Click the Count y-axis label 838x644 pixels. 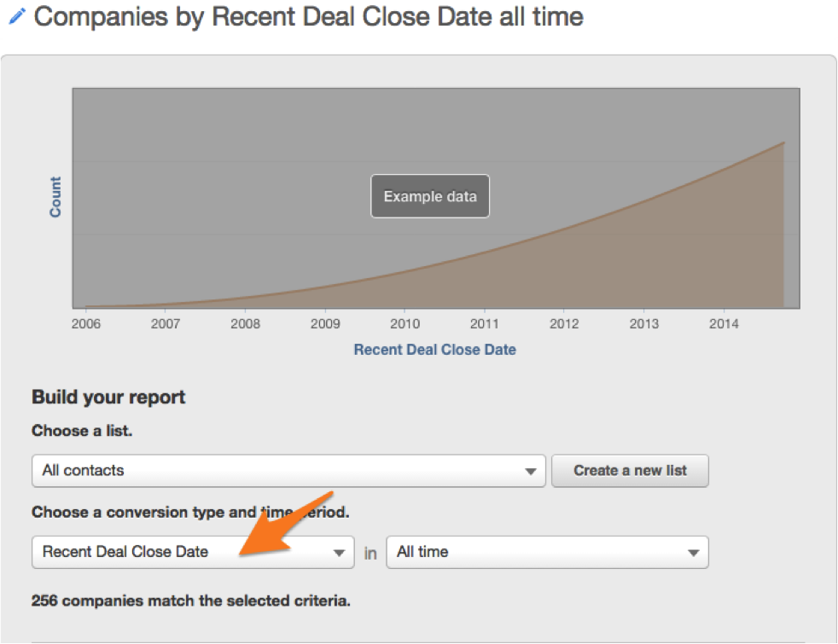55,197
